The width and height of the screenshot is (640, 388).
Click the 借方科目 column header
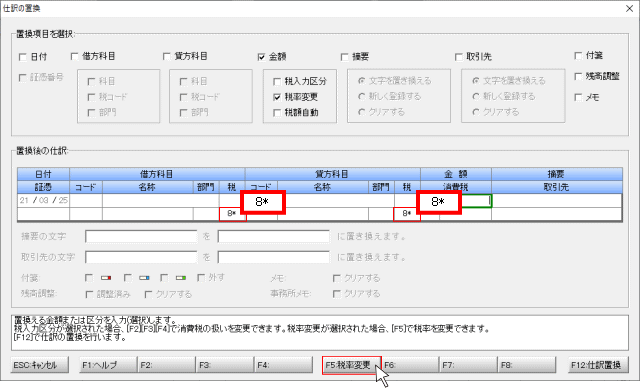click(157, 174)
